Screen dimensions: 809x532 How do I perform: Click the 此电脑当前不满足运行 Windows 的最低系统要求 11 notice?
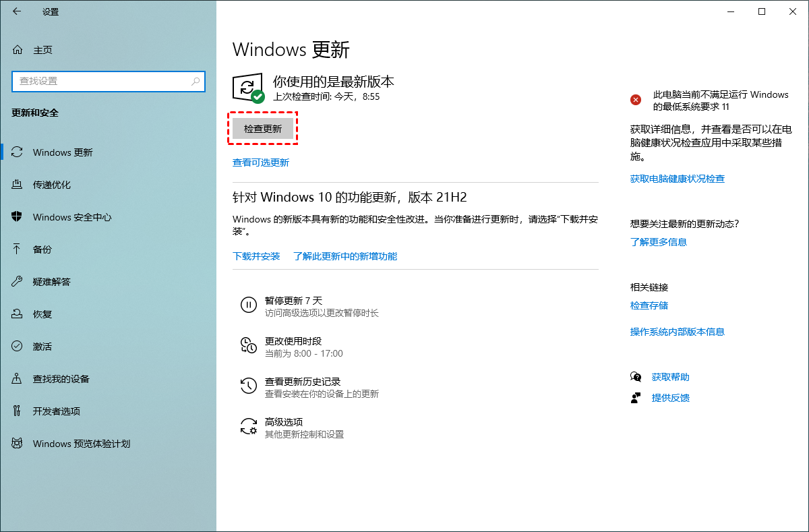pos(721,100)
